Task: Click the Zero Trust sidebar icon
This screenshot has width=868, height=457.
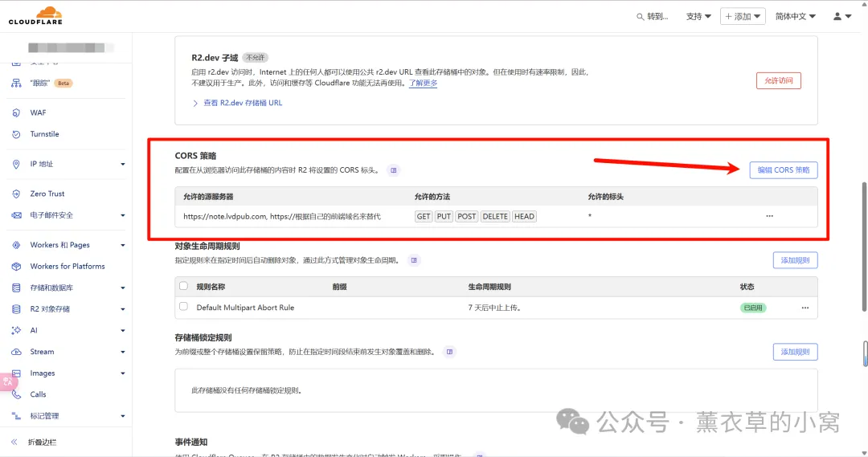Action: [x=16, y=194]
